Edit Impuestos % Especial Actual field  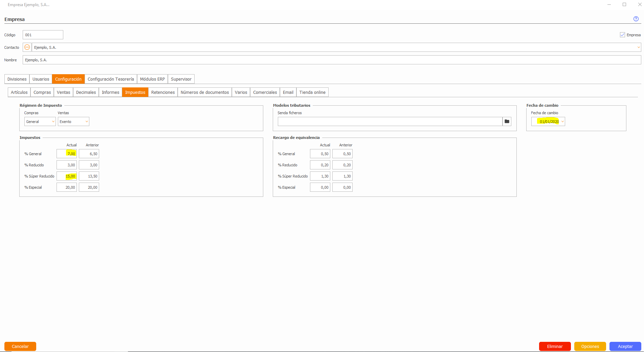click(67, 187)
